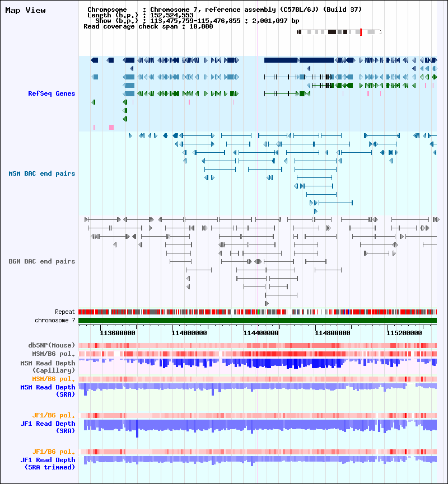Click the first orange JF1/B6 pol. label

(54, 416)
